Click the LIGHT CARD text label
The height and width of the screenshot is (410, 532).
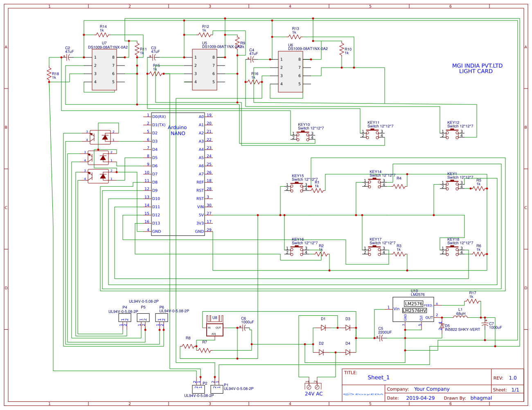point(476,71)
